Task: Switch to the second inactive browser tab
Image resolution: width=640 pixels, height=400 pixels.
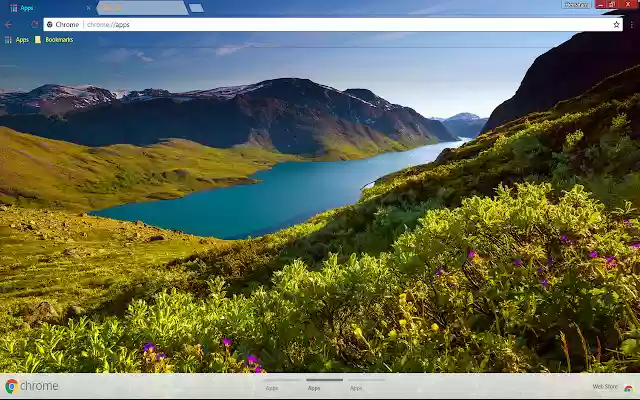Action: coord(142,8)
